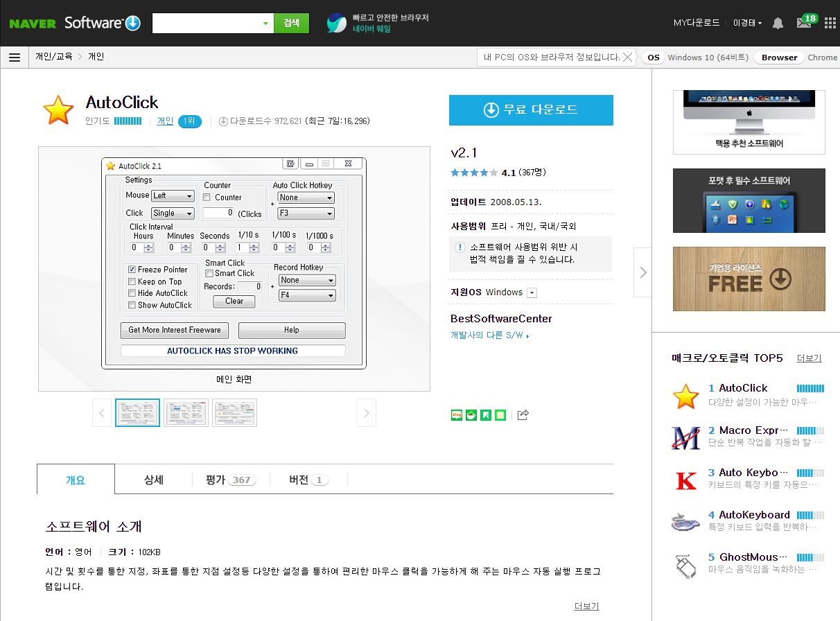Click the AutoClick star icon in title
Screen dimensions: 840x621
(58, 111)
